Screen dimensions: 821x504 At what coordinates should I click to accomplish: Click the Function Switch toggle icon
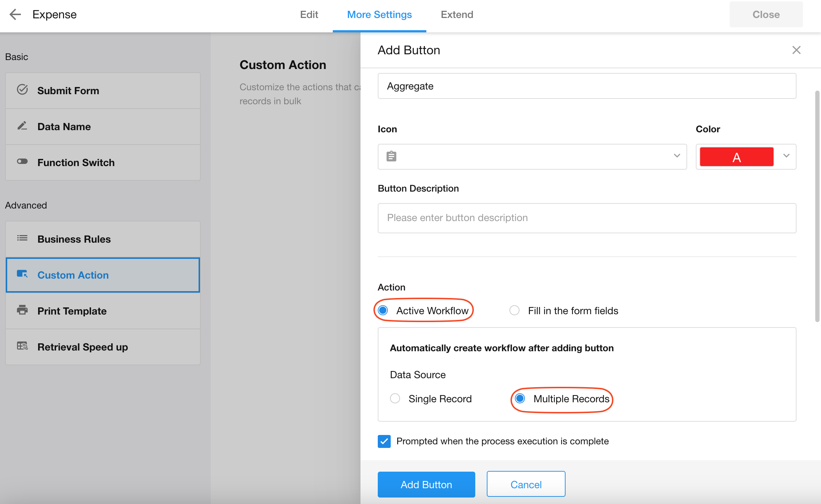tap(22, 161)
